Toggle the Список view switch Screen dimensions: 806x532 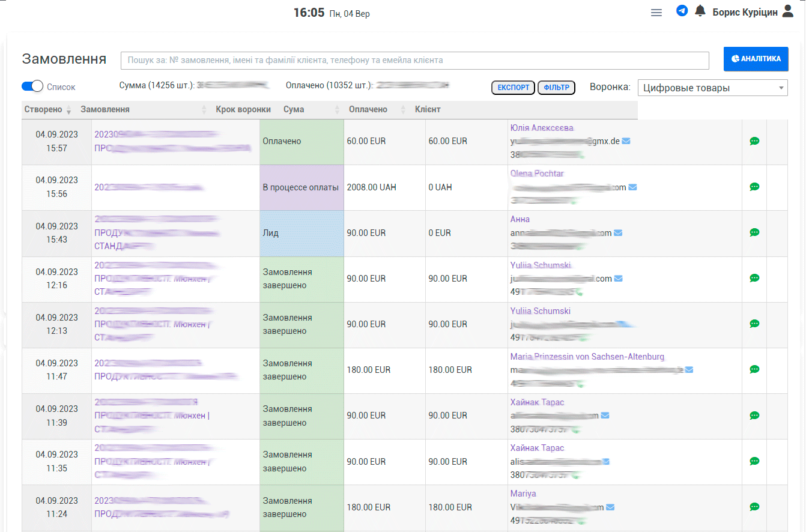tap(32, 86)
